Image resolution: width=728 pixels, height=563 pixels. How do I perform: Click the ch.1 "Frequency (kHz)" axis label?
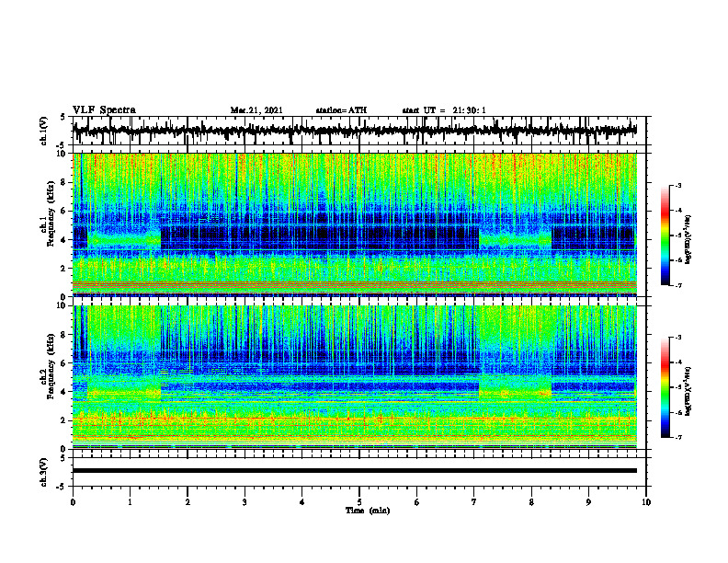click(51, 213)
